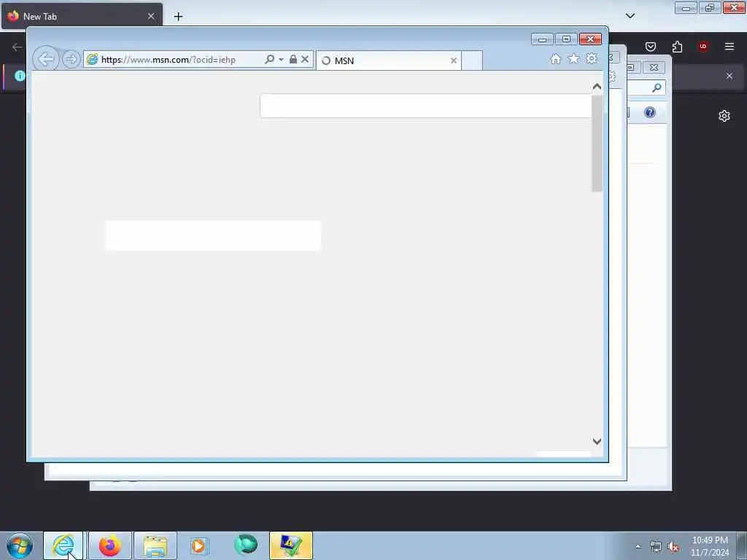Click Firefox back arrow
The width and height of the screenshot is (747, 560).
point(18,47)
